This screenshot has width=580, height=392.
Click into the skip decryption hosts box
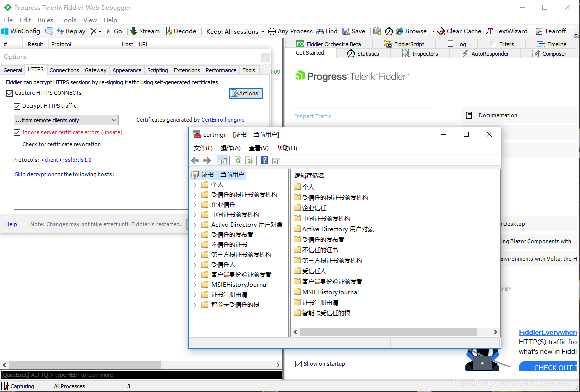(x=101, y=195)
